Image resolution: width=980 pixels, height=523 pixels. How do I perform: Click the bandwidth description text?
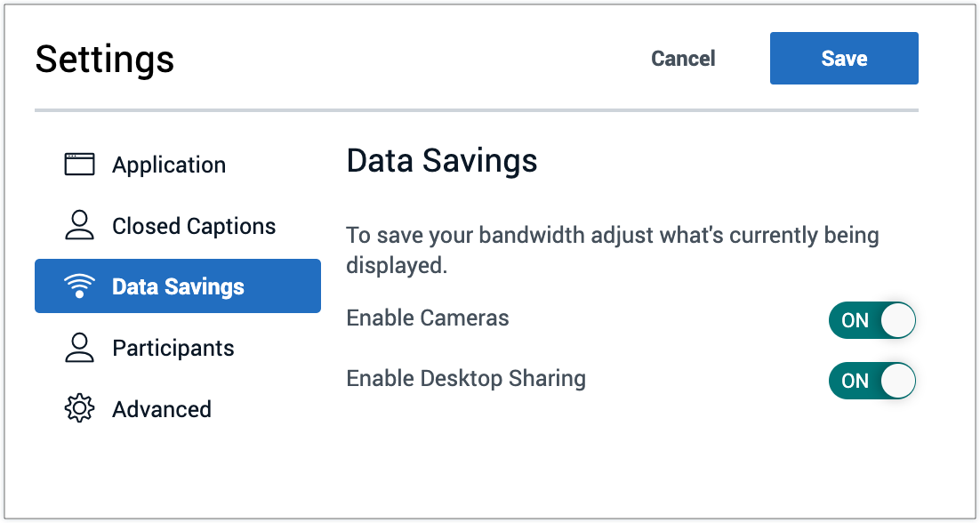point(612,237)
